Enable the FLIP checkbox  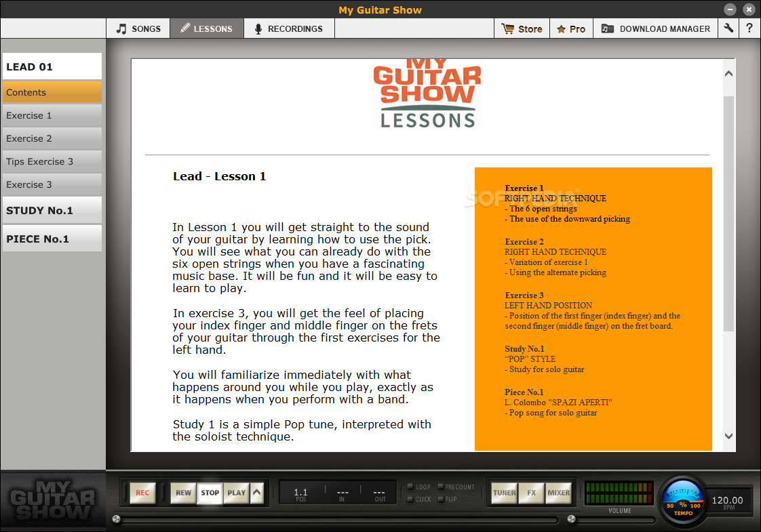(x=441, y=499)
